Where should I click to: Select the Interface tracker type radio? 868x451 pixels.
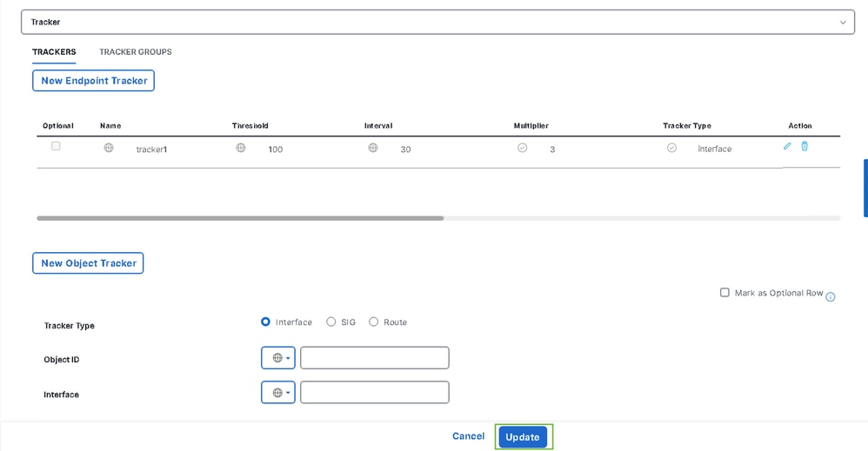click(x=266, y=322)
